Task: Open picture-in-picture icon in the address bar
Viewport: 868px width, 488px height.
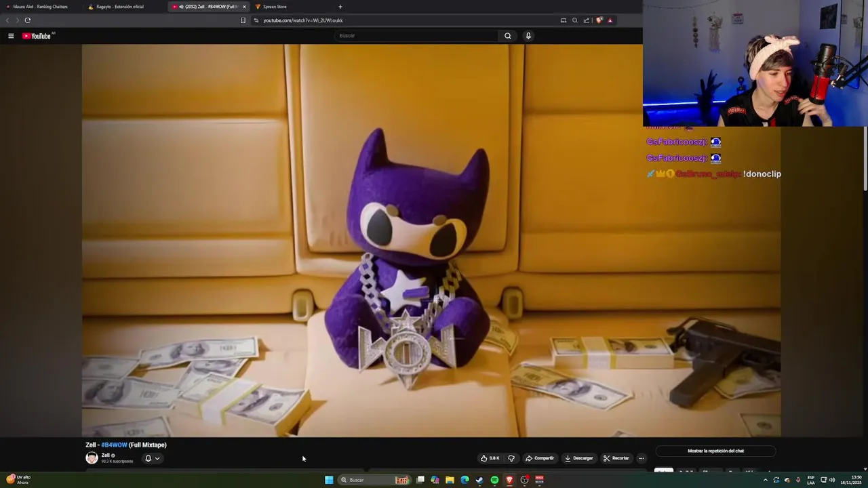Action: 564,20
